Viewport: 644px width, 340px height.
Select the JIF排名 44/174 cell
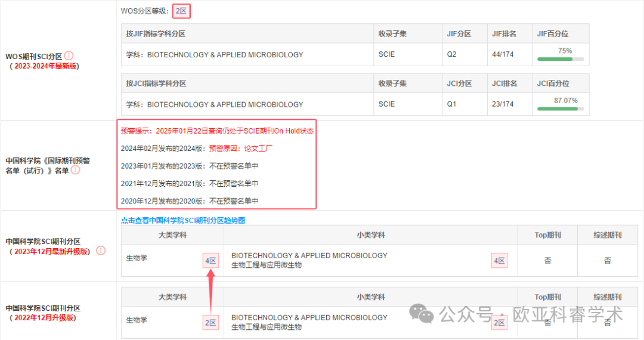coord(510,54)
